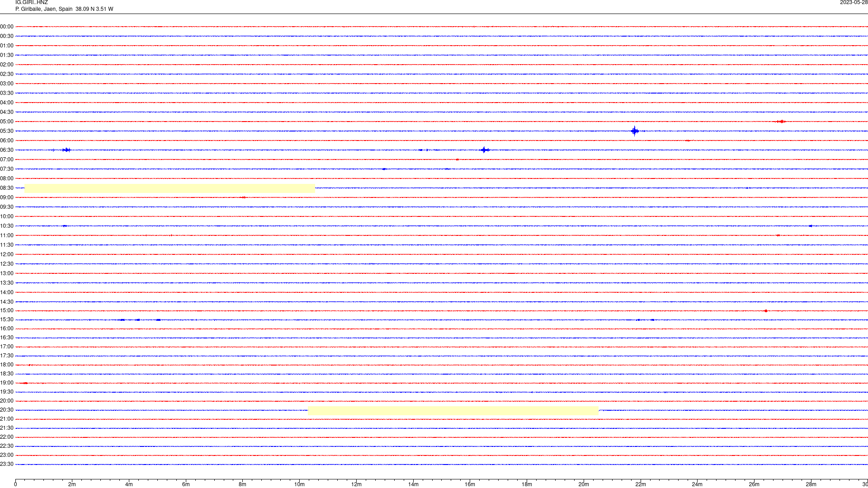Click the large blue seismic event on 05:30 trace
The width and height of the screenshot is (868, 488).
[x=635, y=131]
